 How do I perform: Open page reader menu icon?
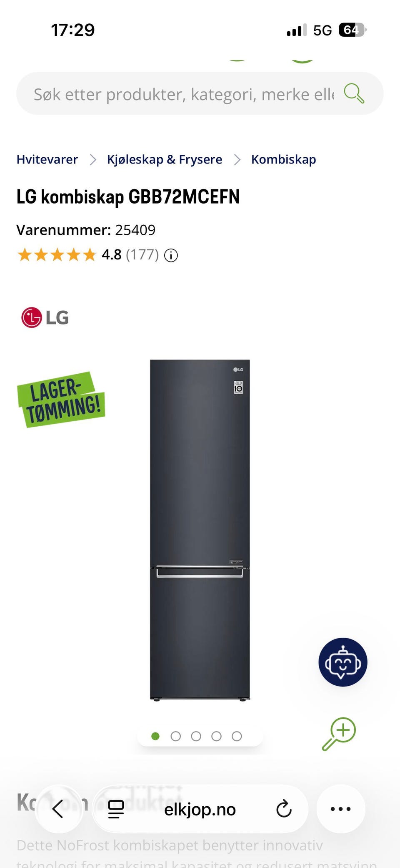coord(116,809)
